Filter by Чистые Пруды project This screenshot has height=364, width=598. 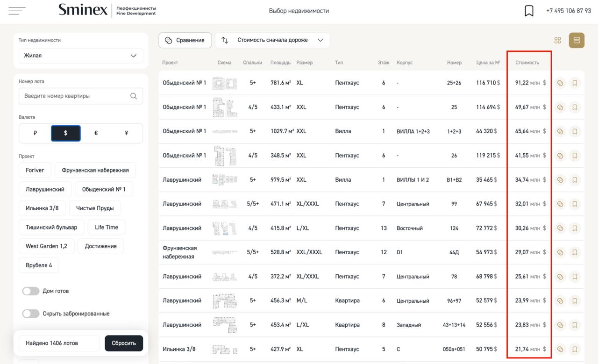point(95,208)
